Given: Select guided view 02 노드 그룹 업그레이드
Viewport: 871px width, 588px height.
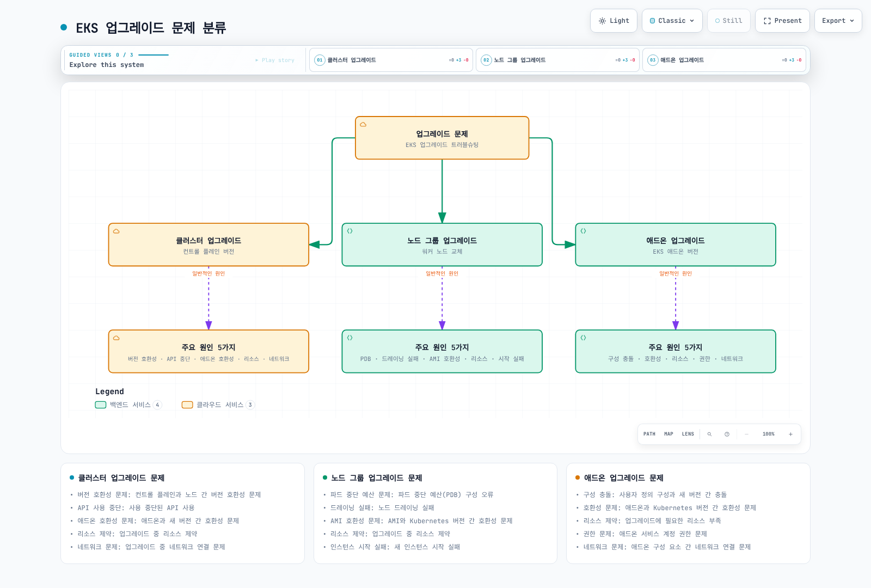Looking at the screenshot, I should (x=557, y=60).
